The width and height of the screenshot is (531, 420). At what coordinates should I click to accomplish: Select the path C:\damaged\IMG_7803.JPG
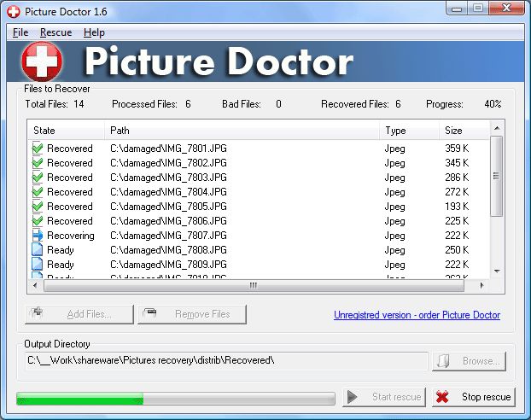168,178
